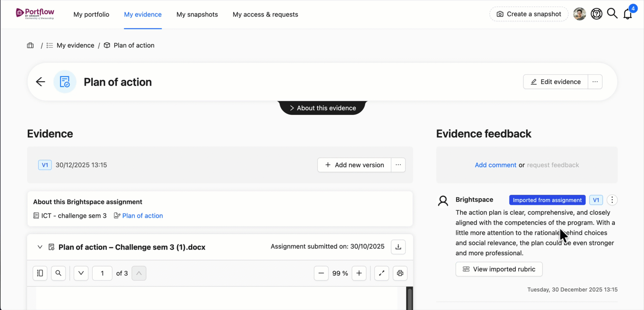Toggle the document viewer sidebar panel
This screenshot has height=310, width=644.
pos(40,273)
